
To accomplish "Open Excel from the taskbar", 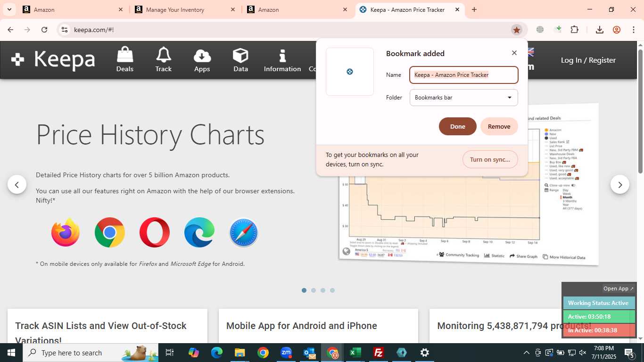I will click(x=355, y=353).
